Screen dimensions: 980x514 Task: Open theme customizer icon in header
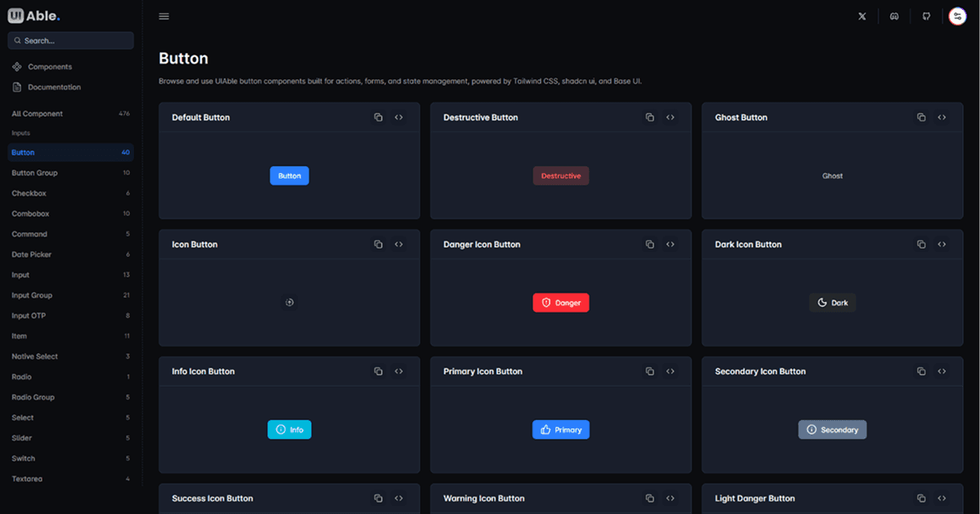coord(958,16)
